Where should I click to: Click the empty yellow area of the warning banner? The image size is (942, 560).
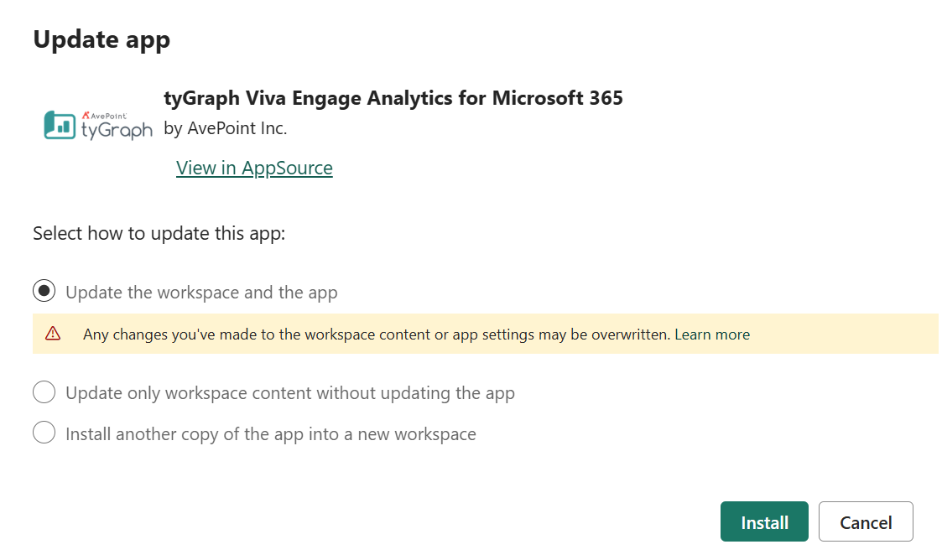click(x=841, y=334)
